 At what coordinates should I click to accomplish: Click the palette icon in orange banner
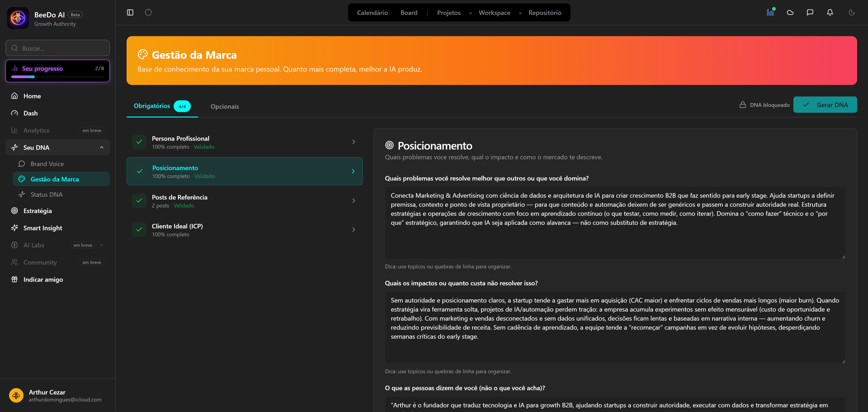143,54
